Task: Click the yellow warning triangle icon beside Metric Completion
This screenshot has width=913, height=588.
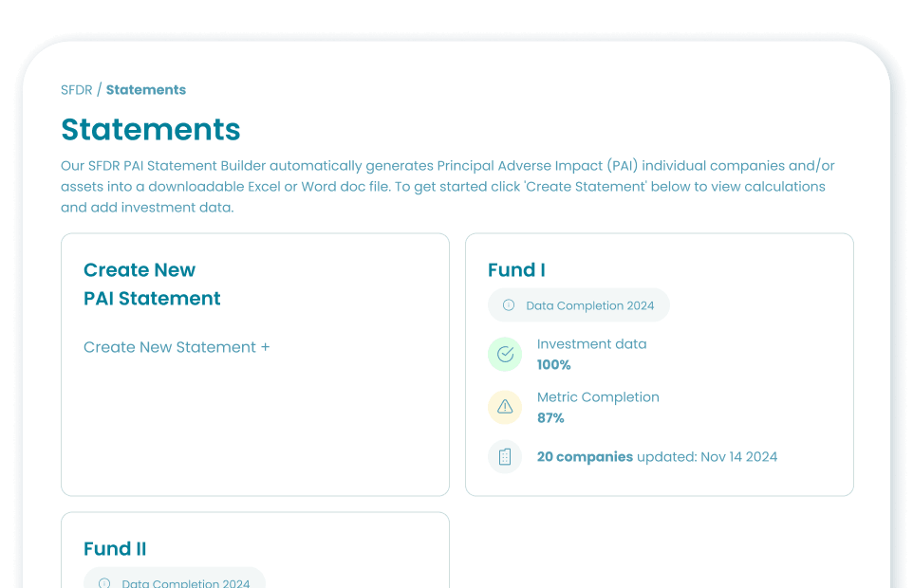Action: click(505, 407)
